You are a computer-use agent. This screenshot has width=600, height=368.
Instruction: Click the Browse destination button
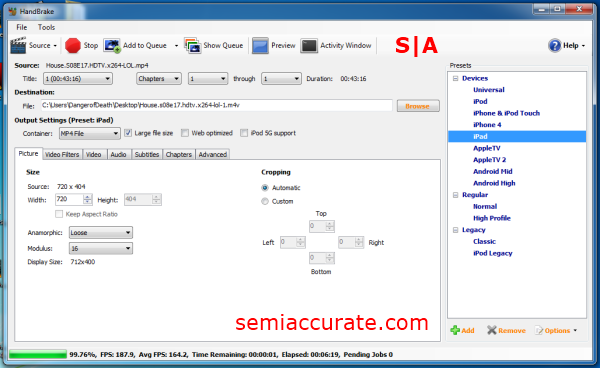click(x=418, y=106)
